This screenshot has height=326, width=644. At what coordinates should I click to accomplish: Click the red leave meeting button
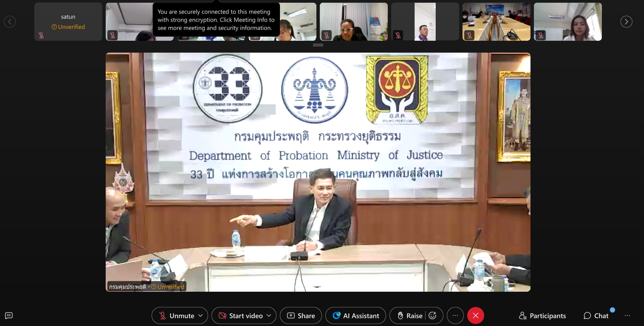click(x=475, y=316)
